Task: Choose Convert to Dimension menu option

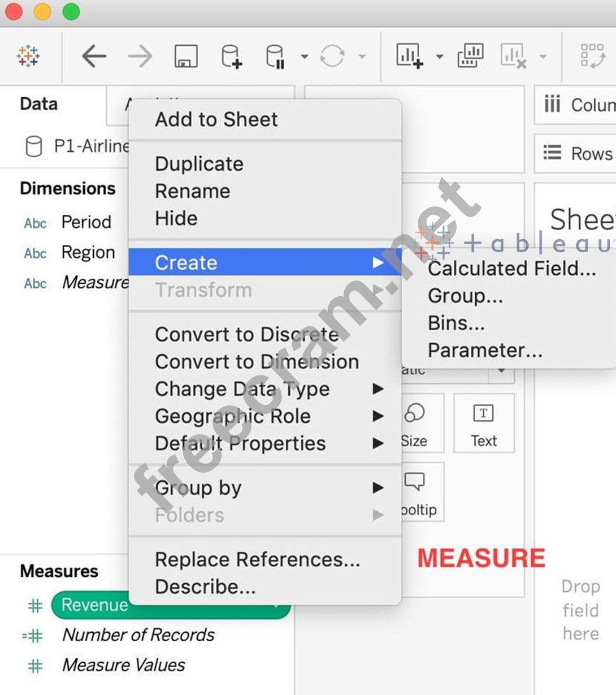Action: click(257, 362)
